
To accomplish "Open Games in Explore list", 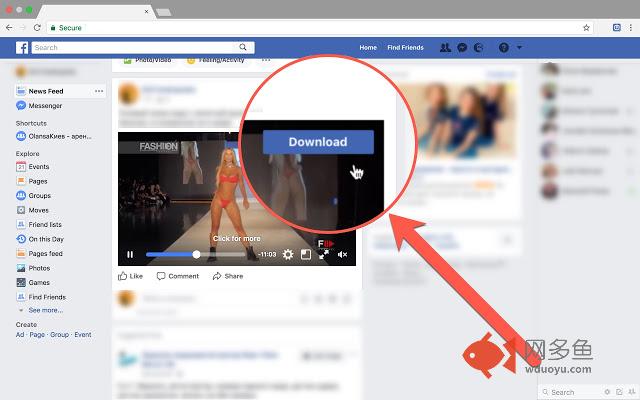I will click(x=33, y=282).
